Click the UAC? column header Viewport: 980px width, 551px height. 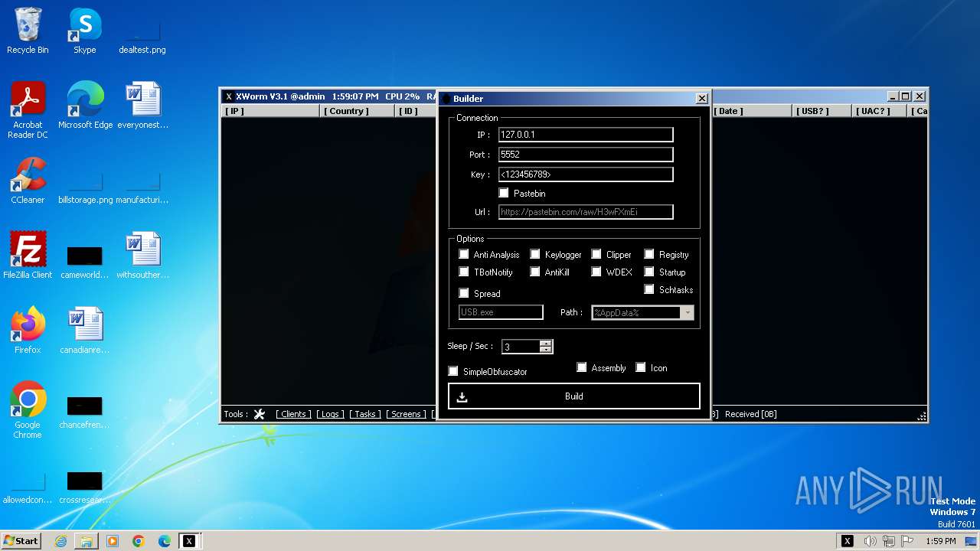point(880,111)
